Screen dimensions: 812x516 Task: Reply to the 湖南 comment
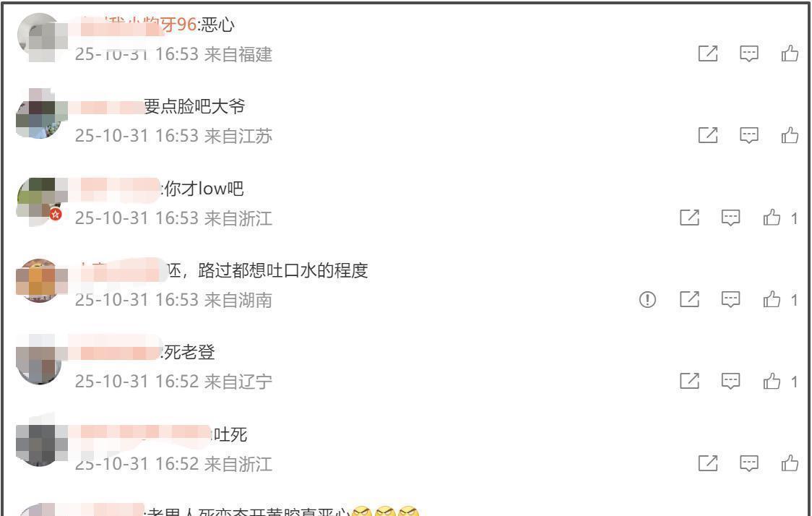(x=730, y=299)
